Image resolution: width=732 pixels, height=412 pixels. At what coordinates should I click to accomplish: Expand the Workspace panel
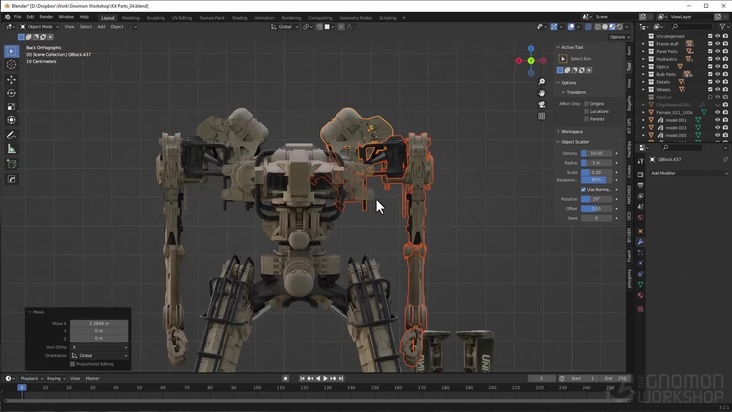(x=558, y=132)
